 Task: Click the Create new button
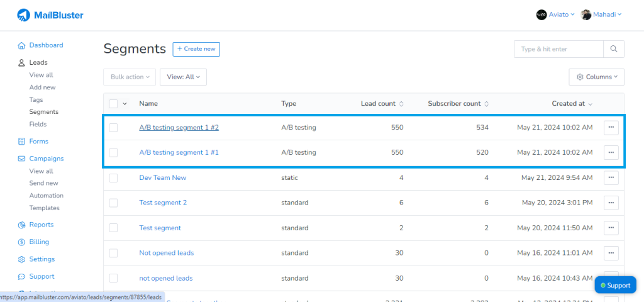(x=196, y=49)
